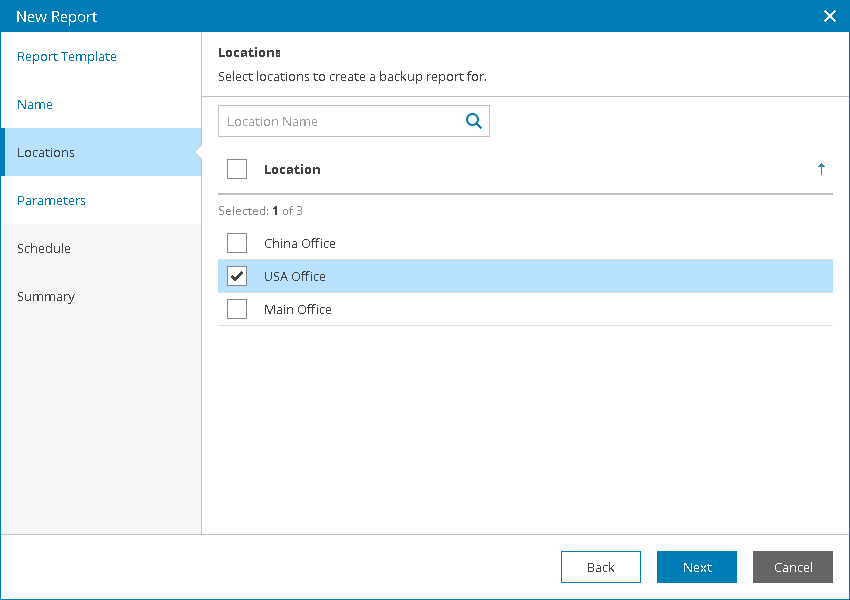
Task: Switch to the Parameters step
Action: click(x=51, y=201)
